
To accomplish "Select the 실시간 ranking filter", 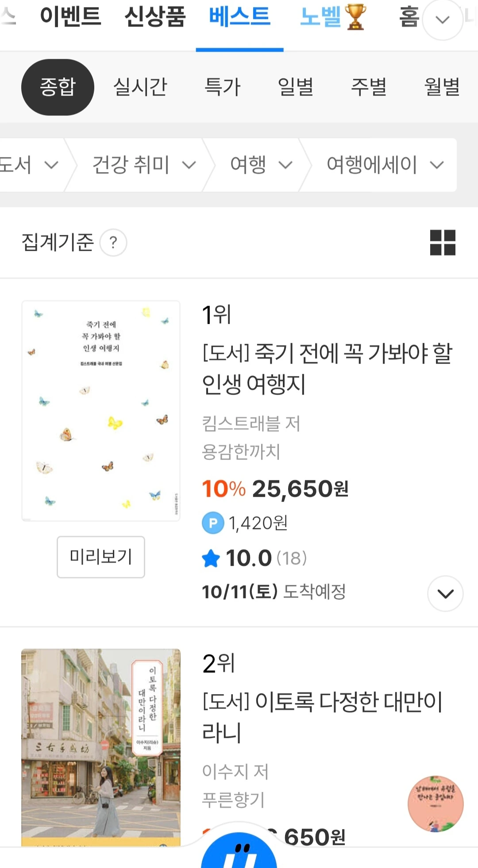I will pos(140,87).
